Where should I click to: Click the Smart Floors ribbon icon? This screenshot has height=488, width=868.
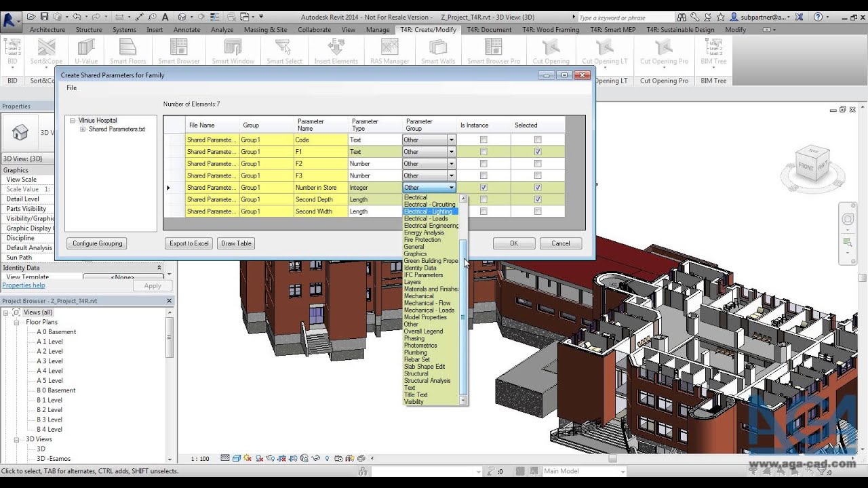tap(128, 47)
